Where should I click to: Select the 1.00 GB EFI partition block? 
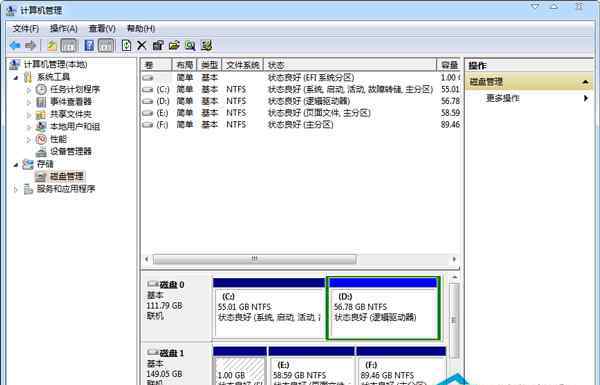[x=240, y=365]
